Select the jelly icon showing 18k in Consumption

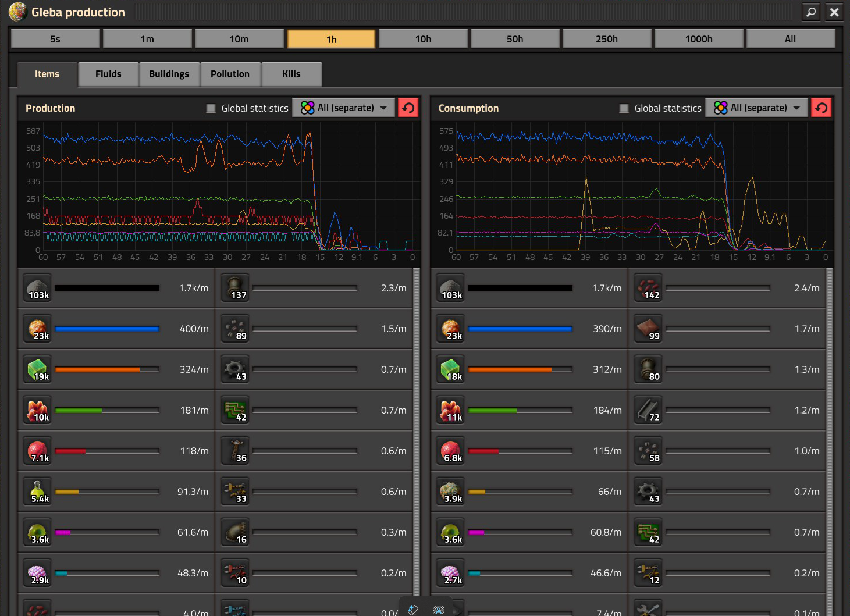coord(451,369)
